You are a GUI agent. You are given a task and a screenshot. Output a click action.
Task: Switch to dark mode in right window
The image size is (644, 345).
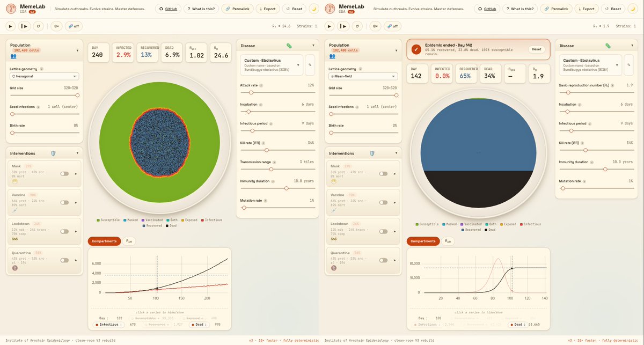633,9
